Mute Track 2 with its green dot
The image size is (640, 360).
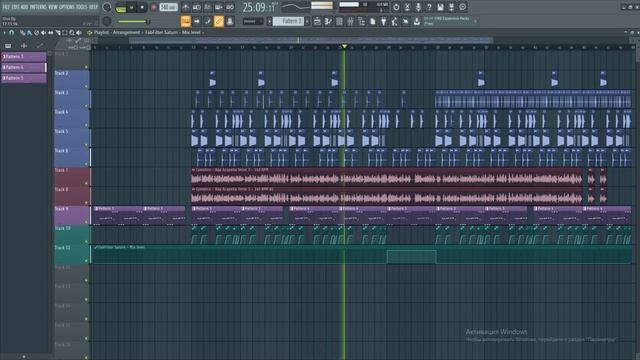coord(86,86)
